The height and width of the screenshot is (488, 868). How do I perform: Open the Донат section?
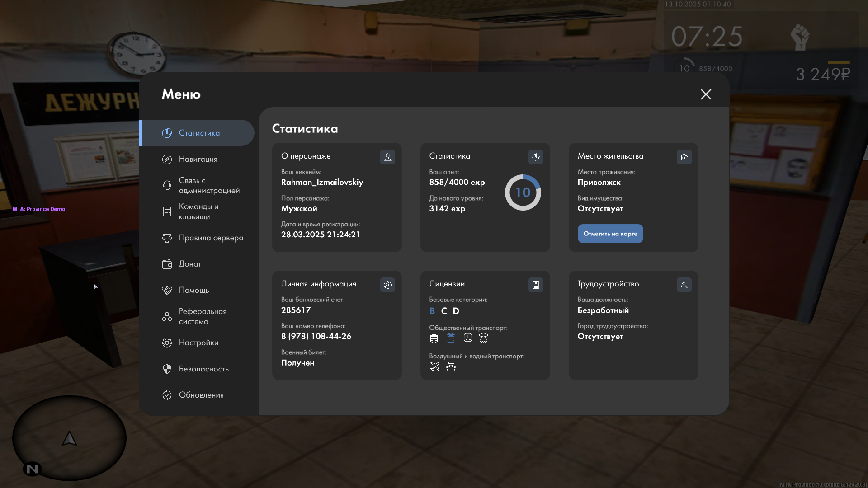click(190, 264)
